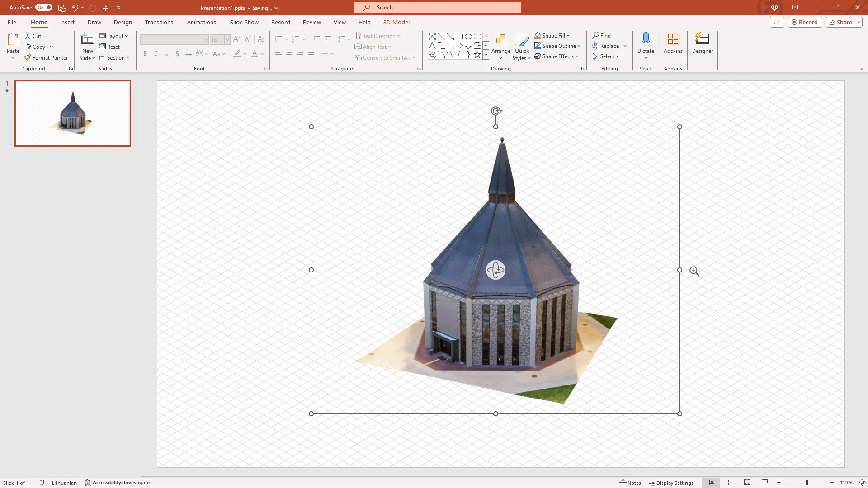This screenshot has width=868, height=488.
Task: Toggle italic formatting
Action: (x=156, y=54)
